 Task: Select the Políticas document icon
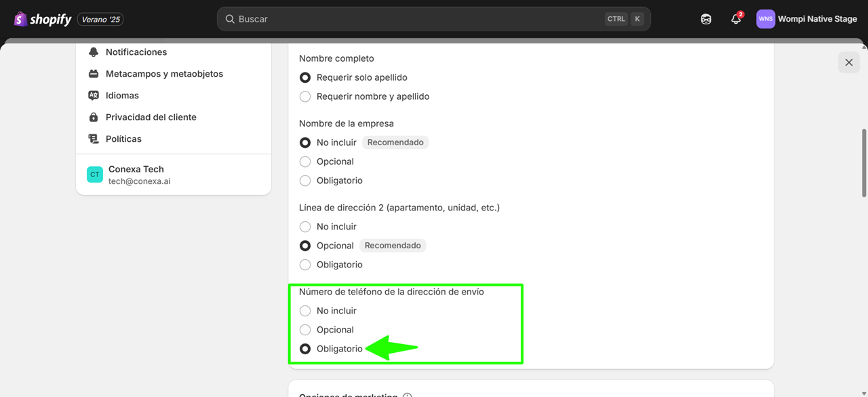point(92,138)
